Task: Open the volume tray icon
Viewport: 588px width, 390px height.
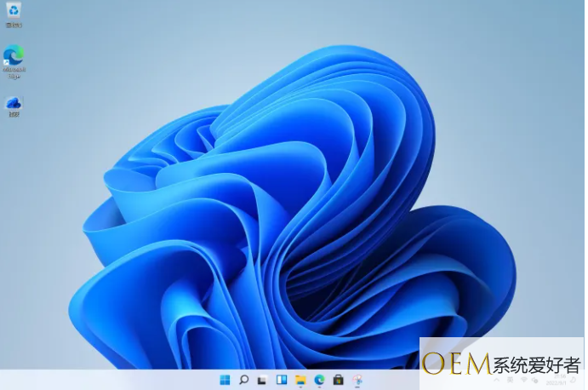Action: click(x=535, y=381)
